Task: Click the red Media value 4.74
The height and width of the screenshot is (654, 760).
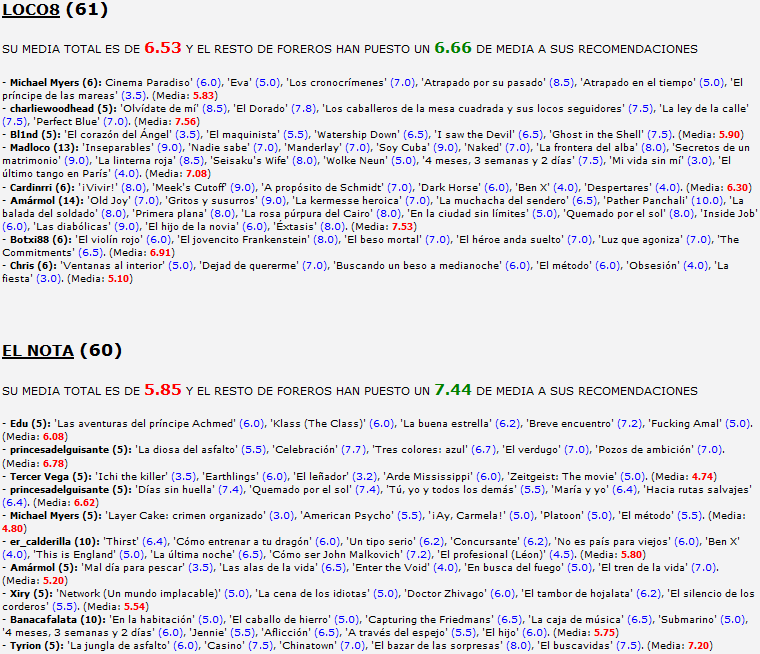Action: click(x=703, y=477)
